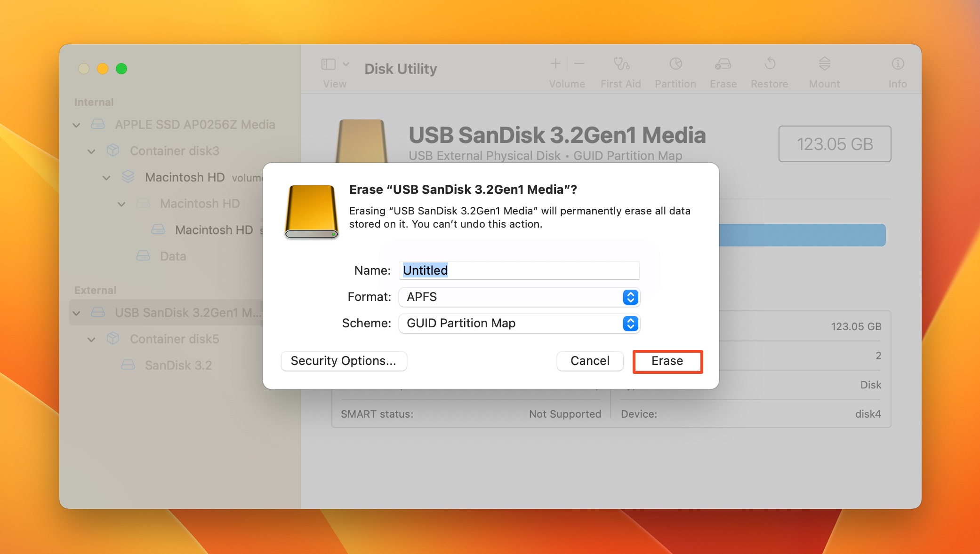The height and width of the screenshot is (554, 980).
Task: Collapse APPLE SSD AP0256Z Media chevron
Action: pos(76,125)
